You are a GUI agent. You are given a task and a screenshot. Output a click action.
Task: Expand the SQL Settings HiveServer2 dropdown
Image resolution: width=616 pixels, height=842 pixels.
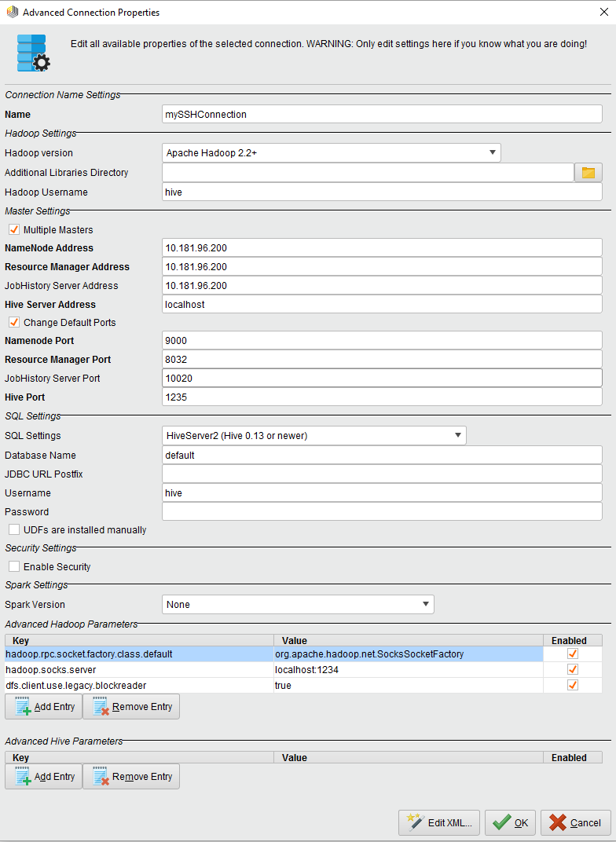313,435
